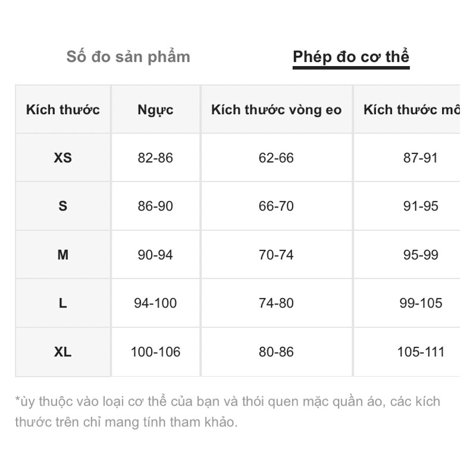The width and height of the screenshot is (476, 476).
Task: Select the 105-111 hip measurement cell
Action: tap(421, 352)
